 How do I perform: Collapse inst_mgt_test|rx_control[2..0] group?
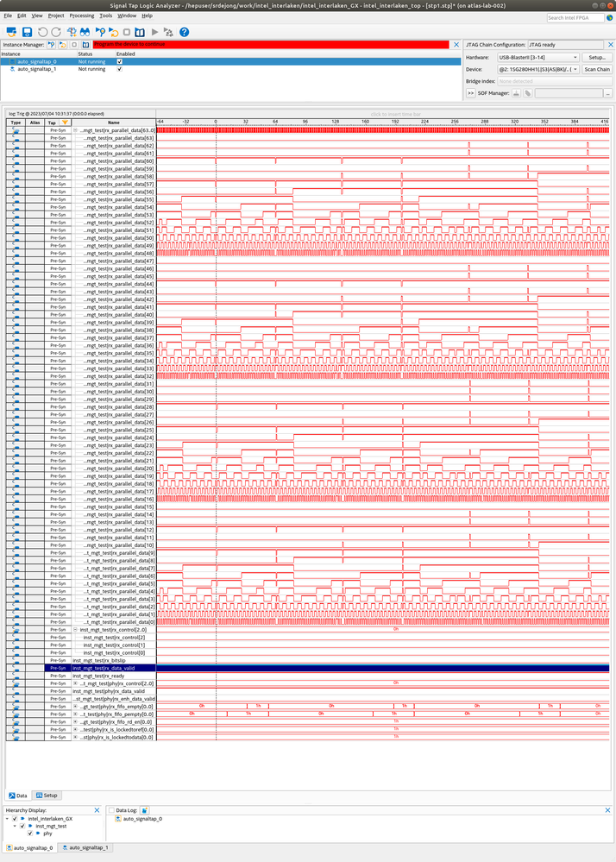pyautogui.click(x=75, y=629)
